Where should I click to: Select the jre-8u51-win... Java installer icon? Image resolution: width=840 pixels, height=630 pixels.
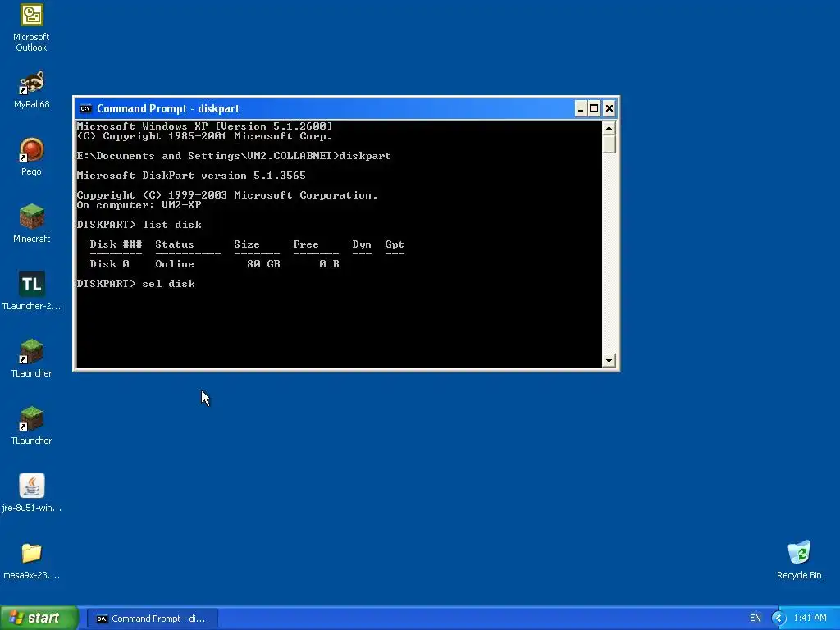pos(32,492)
